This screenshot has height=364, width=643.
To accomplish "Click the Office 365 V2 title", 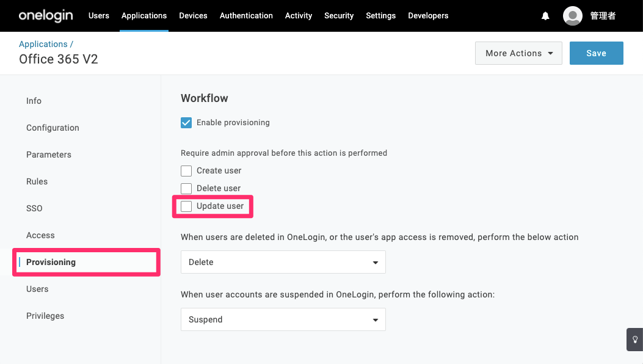I will pos(58,59).
